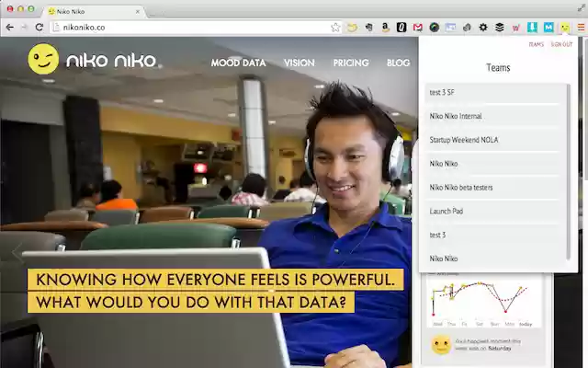Click the "Saturday" text below chart
Viewport: 588px width, 368px height.
(500, 348)
